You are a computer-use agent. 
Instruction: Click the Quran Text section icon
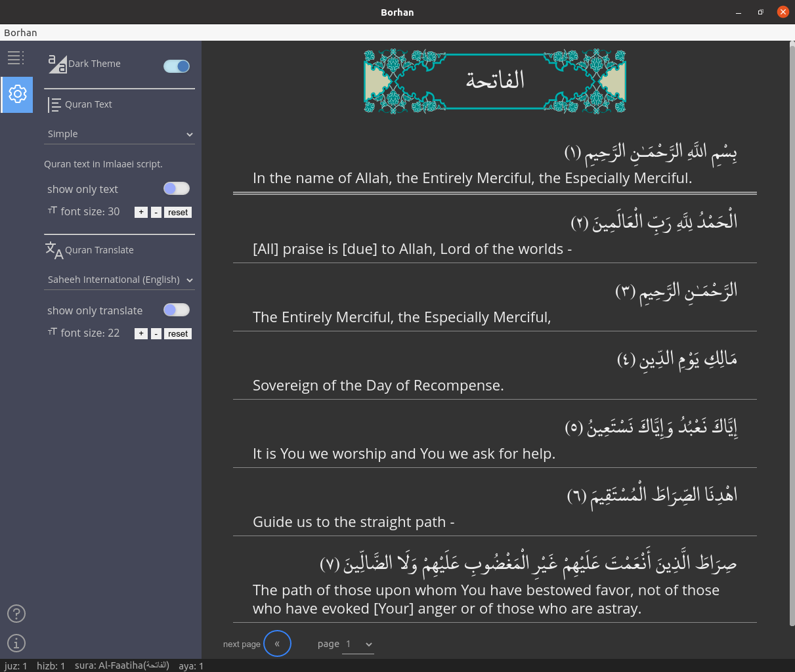tap(54, 104)
